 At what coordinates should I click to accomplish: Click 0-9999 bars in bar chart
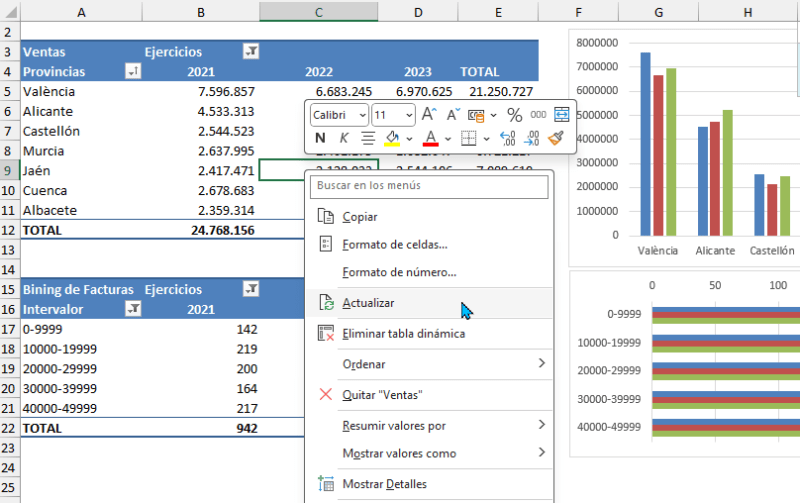[x=726, y=315]
